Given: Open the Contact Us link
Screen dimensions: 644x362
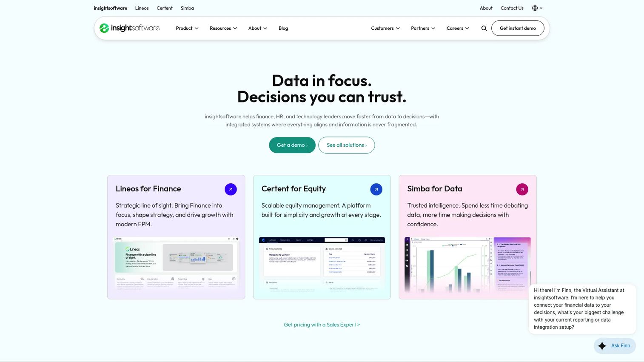Looking at the screenshot, I should [x=512, y=8].
